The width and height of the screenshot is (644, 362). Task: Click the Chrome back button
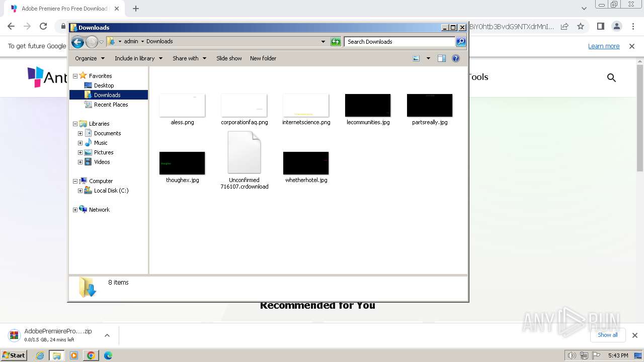coord(11,26)
